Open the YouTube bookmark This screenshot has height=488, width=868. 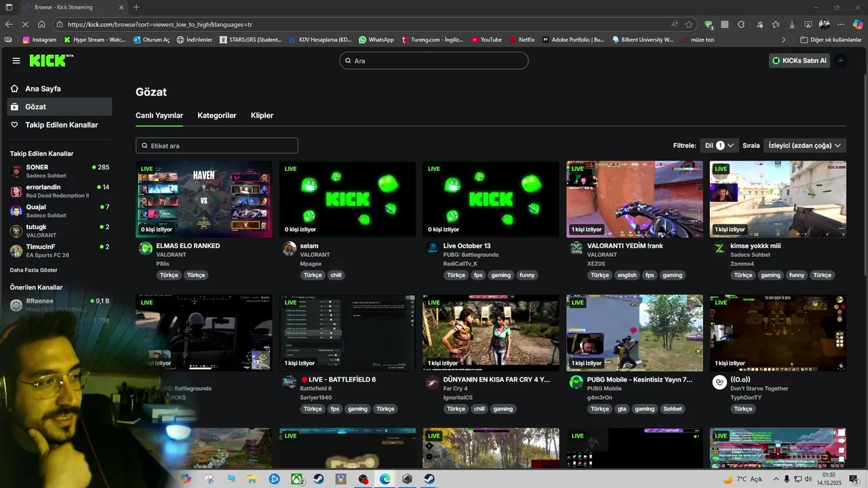tap(486, 40)
